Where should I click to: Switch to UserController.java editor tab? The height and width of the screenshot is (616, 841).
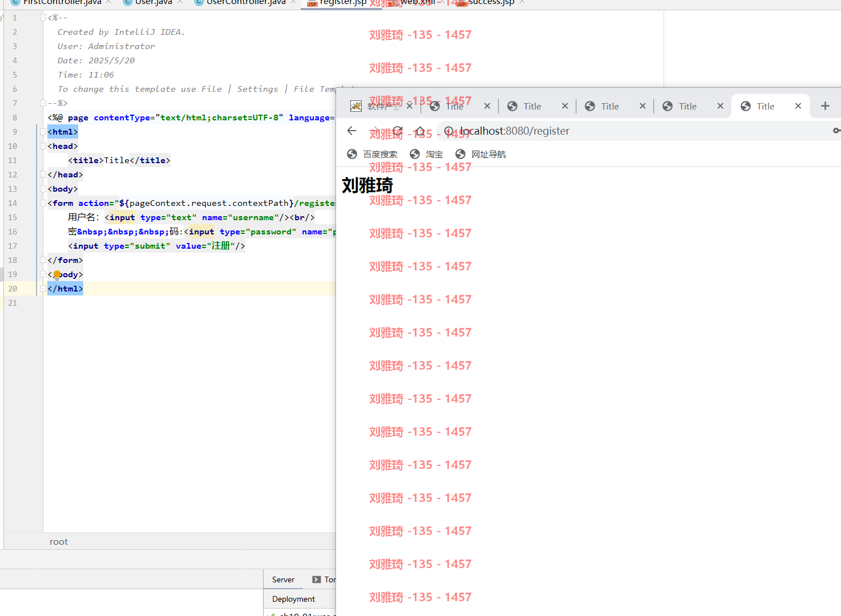pyautogui.click(x=246, y=3)
